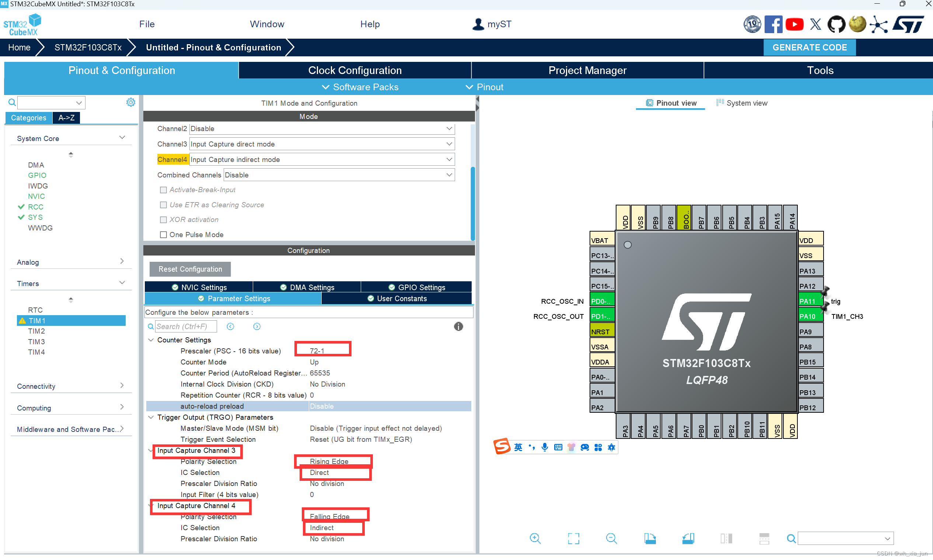Select TIM2 in the Timers list
Image resolution: width=933 pixels, height=560 pixels.
[36, 331]
